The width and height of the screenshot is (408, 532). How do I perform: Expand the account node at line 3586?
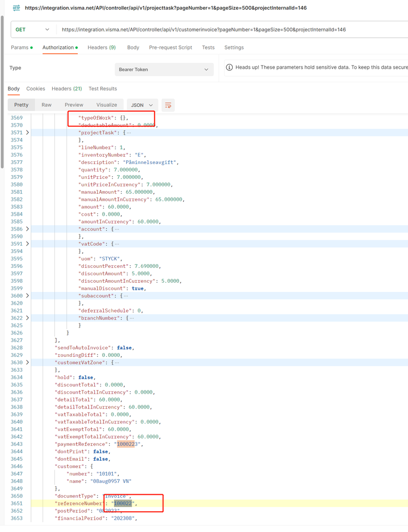pyautogui.click(x=28, y=229)
